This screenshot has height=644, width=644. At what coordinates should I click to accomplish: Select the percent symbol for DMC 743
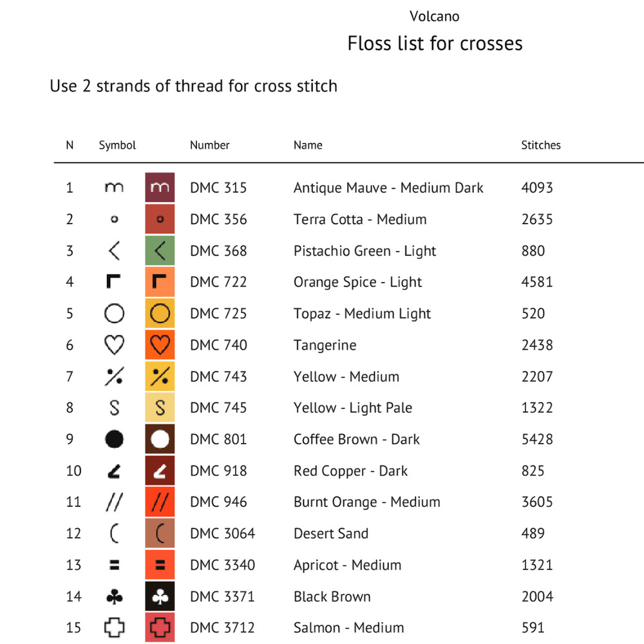114,377
